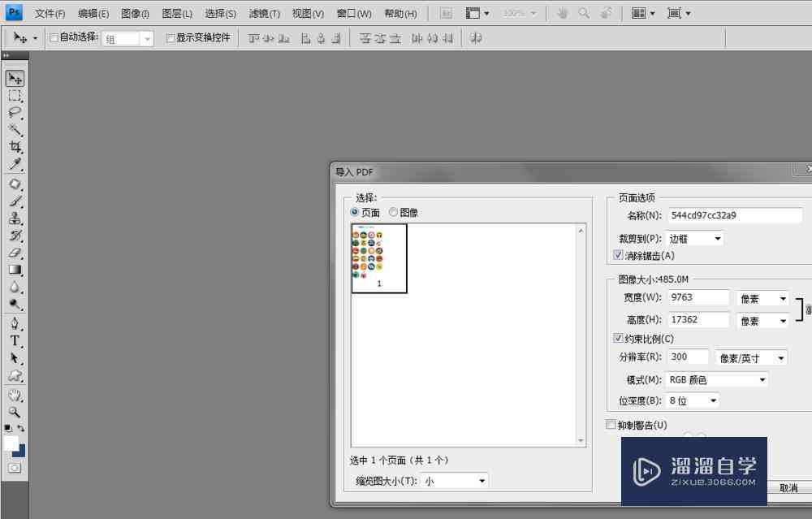Screen dimensions: 812x519
Task: Select the Hand tool in the toolbox
Action: [x=15, y=396]
